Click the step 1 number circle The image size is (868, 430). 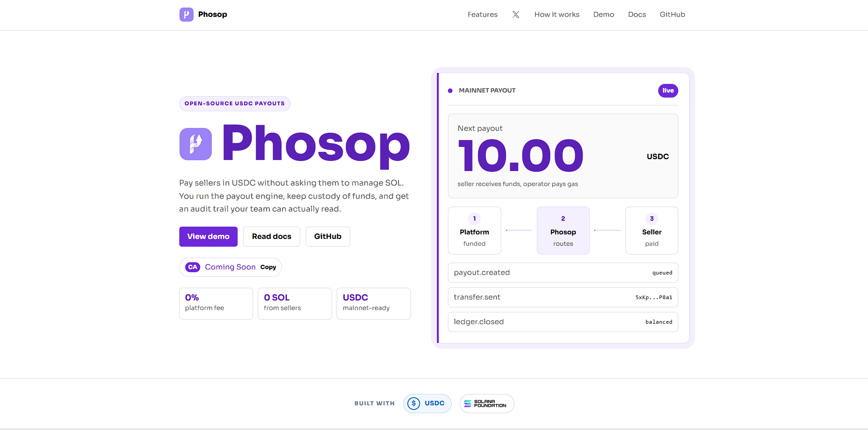click(x=474, y=219)
